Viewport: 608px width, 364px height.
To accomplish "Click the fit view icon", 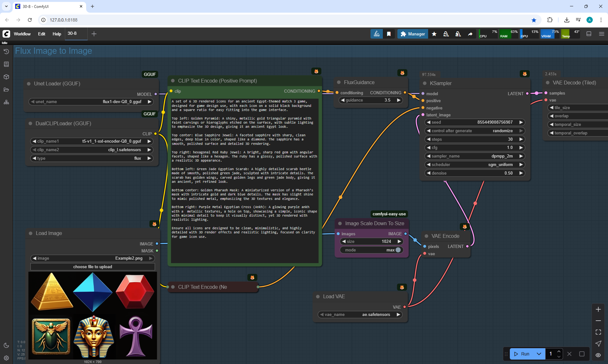I will pyautogui.click(x=598, y=332).
